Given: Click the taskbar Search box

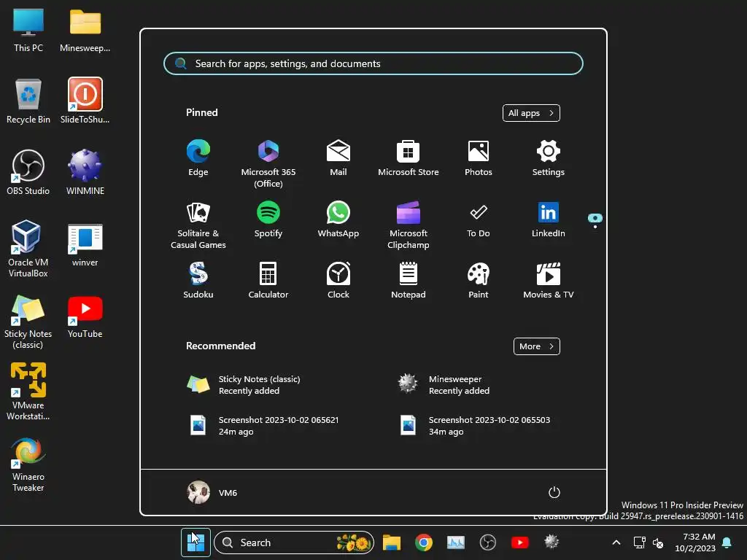Looking at the screenshot, I should (x=294, y=542).
